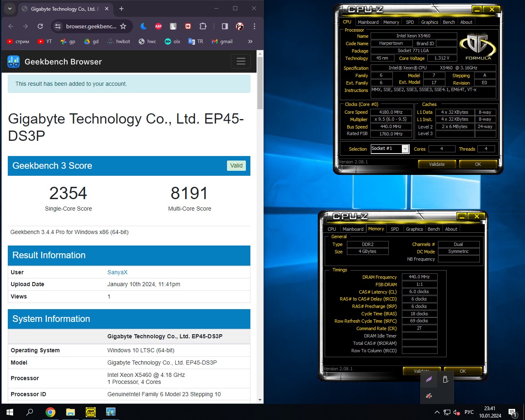Open the gmail bookmark
Screen dimensions: 525x420
(x=222, y=41)
